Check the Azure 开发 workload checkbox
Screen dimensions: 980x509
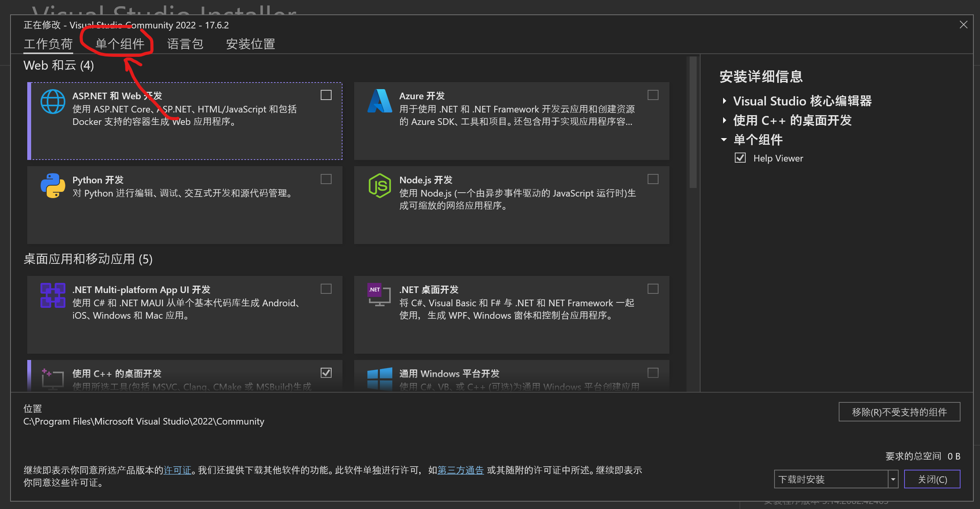tap(653, 95)
